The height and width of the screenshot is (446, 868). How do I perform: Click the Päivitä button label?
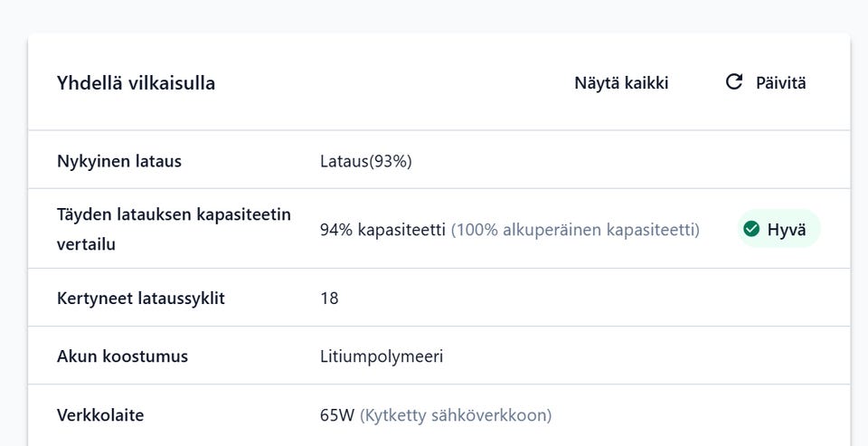click(780, 83)
